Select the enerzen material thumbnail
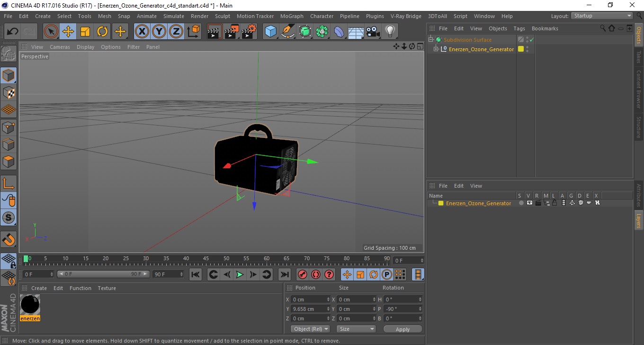 click(30, 304)
